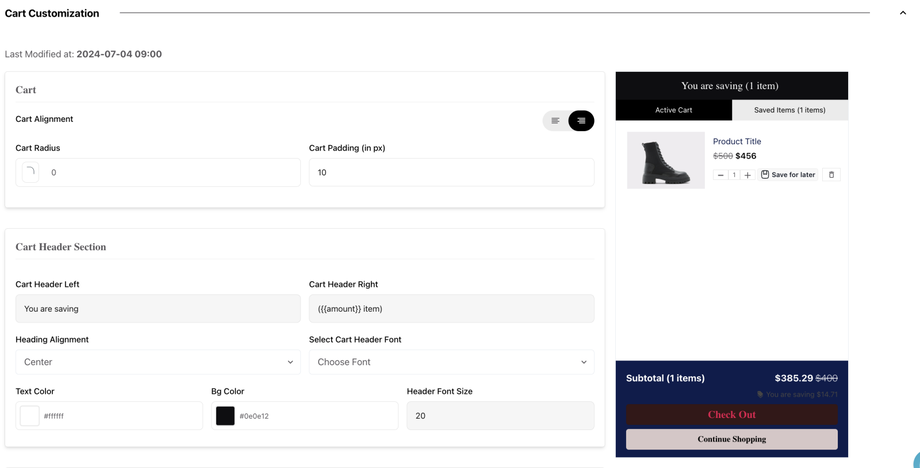Click the Check Out button
920x468 pixels.
click(731, 415)
